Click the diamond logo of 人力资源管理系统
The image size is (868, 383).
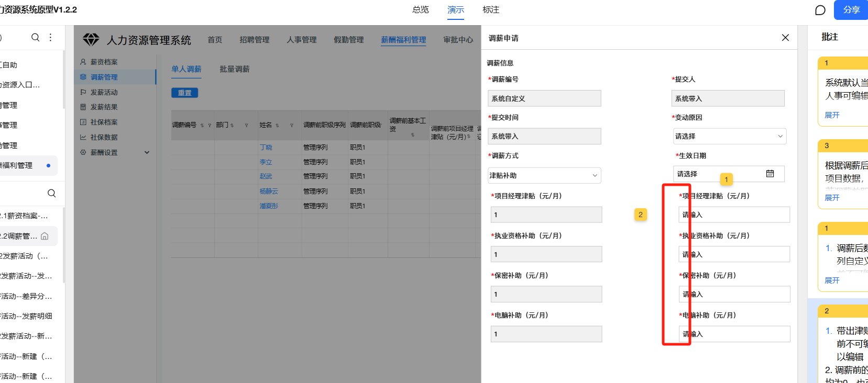[x=91, y=39]
